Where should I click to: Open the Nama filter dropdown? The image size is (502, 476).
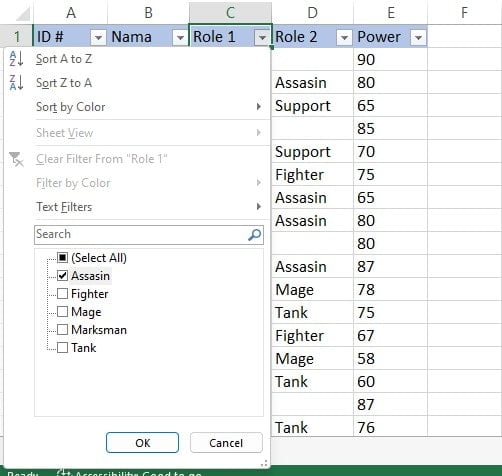pyautogui.click(x=180, y=37)
